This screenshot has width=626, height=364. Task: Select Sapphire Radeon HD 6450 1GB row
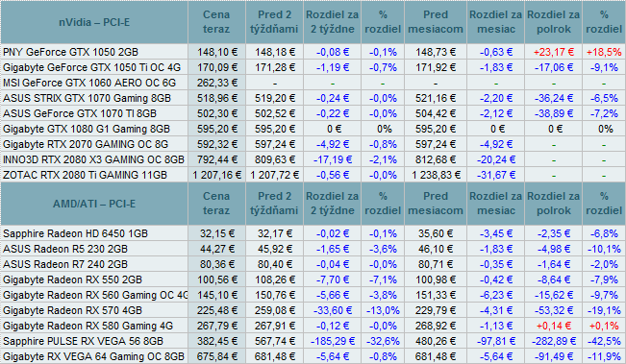313,233
